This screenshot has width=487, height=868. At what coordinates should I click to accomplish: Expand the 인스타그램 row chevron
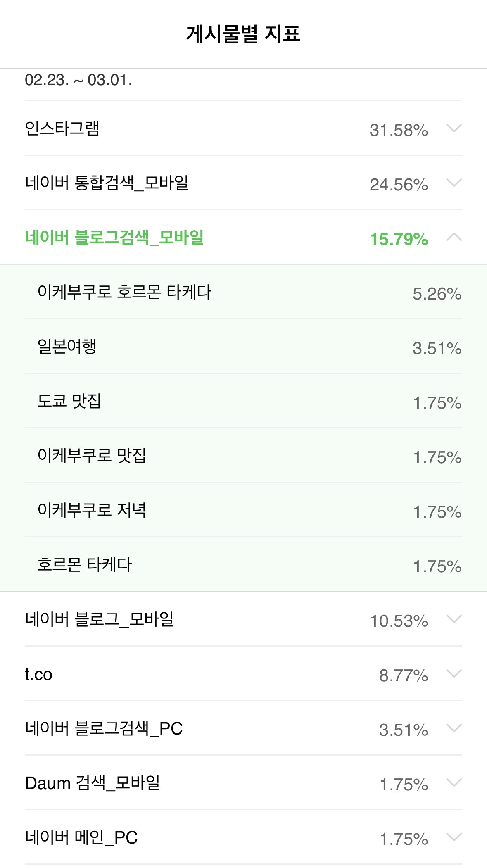454,128
